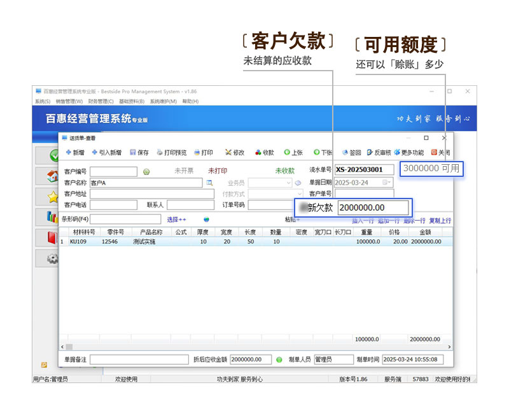Click the 打印 print button
509x420 pixels.
(x=204, y=152)
